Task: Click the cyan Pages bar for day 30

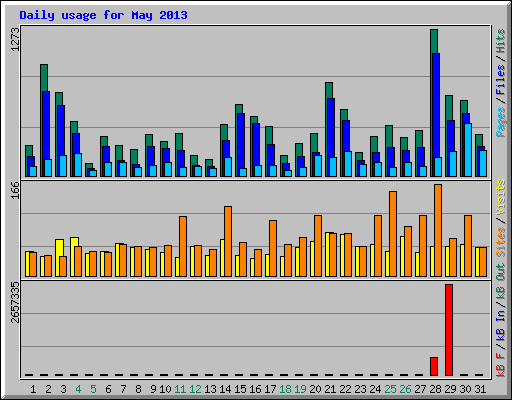Action: pyautogui.click(x=468, y=150)
